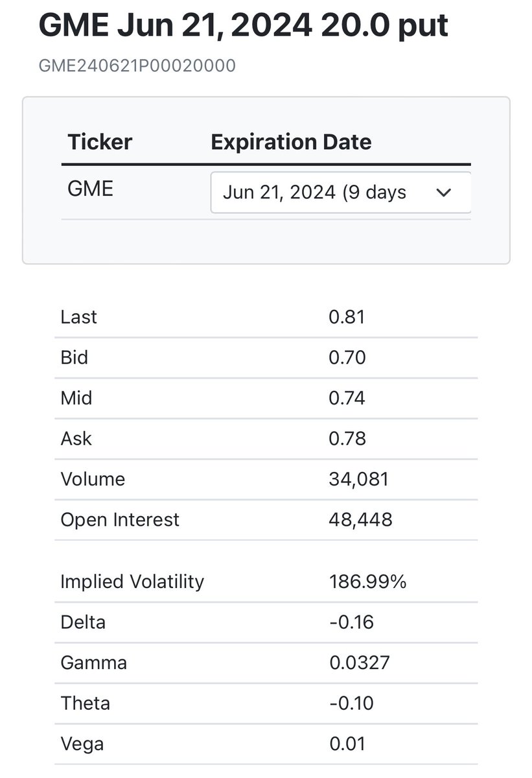Select the Vega value 0.01
Viewport: 532px width, 778px height.
347,743
